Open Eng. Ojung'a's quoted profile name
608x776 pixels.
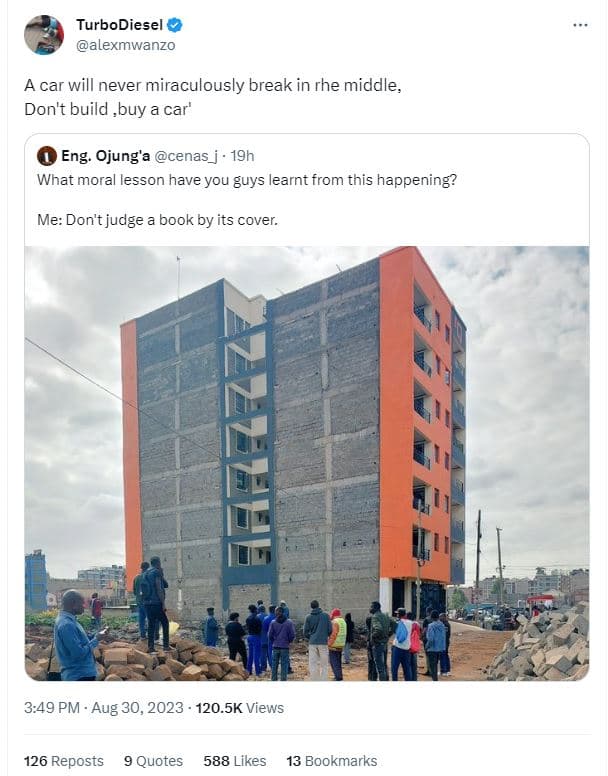click(x=105, y=156)
